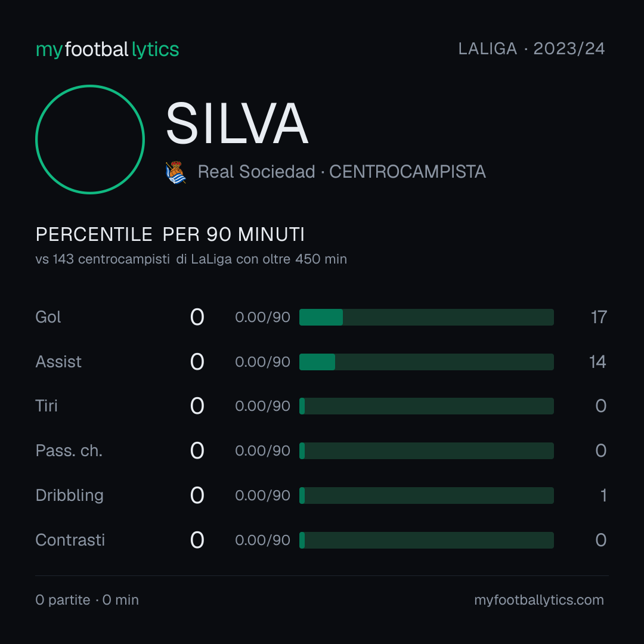Click the Gol percentile value 17
Image resolution: width=644 pixels, height=644 pixels.
pyautogui.click(x=599, y=317)
